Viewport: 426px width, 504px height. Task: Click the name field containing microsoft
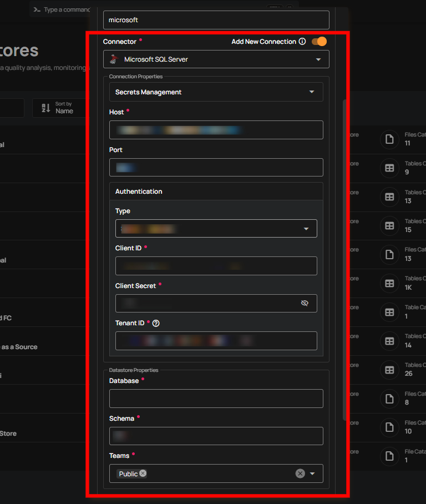(x=216, y=20)
